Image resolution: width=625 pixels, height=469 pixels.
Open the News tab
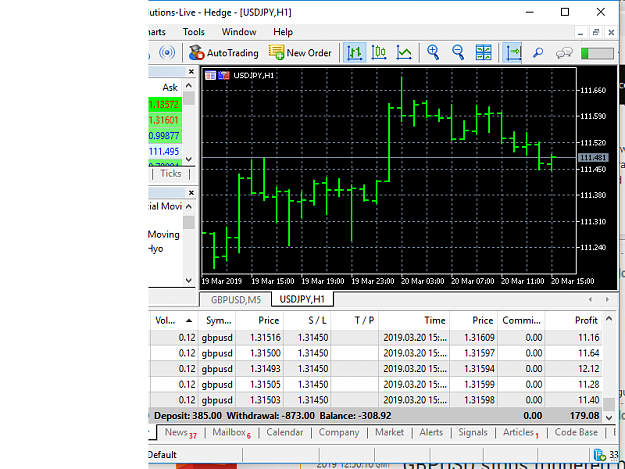coord(181,433)
